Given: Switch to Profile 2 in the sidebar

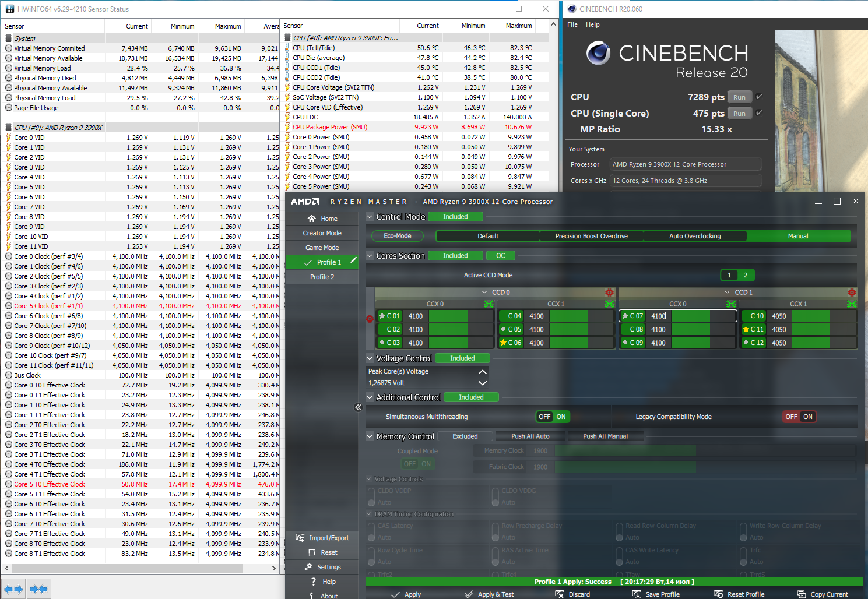Looking at the screenshot, I should tap(322, 277).
